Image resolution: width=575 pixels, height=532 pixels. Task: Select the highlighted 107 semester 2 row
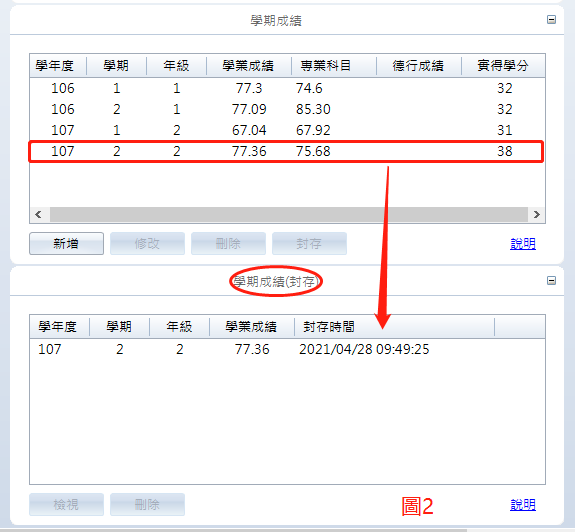click(x=286, y=151)
